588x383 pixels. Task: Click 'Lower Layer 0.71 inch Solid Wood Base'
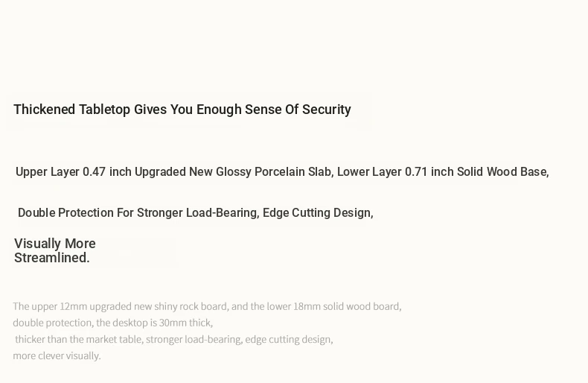[x=441, y=172]
